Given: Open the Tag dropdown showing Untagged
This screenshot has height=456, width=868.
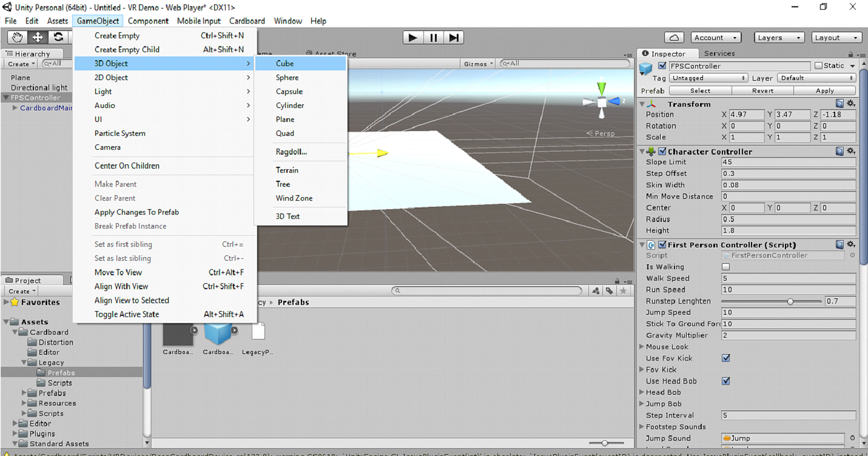Looking at the screenshot, I should point(709,78).
